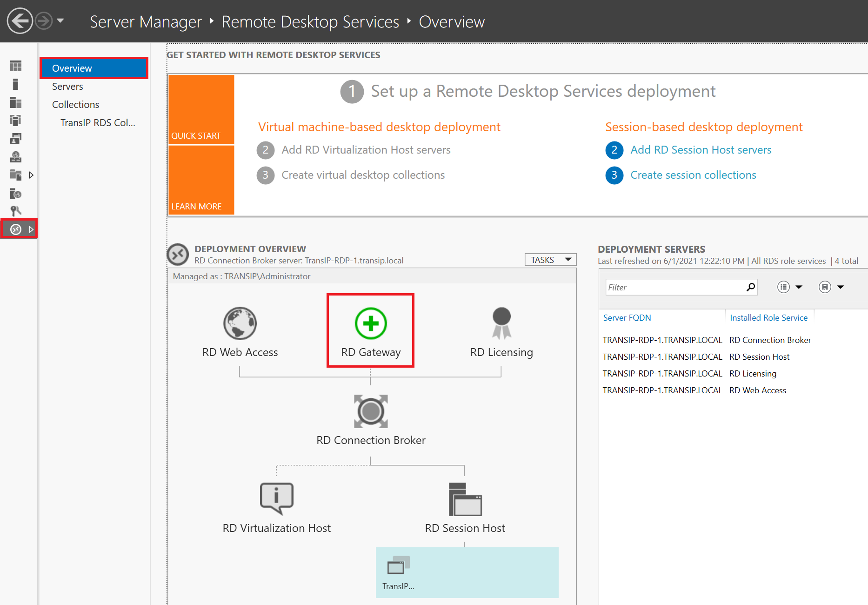Click the RD Licensing ribbon icon
868x605 pixels.
(x=501, y=323)
